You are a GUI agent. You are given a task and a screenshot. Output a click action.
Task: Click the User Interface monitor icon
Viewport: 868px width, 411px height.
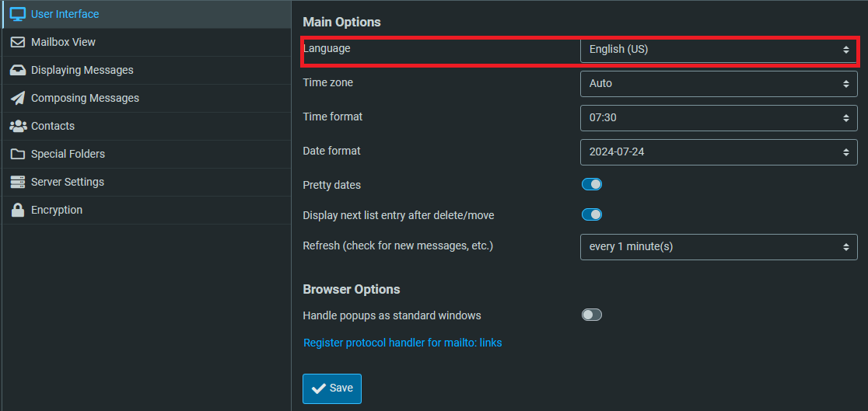(18, 14)
